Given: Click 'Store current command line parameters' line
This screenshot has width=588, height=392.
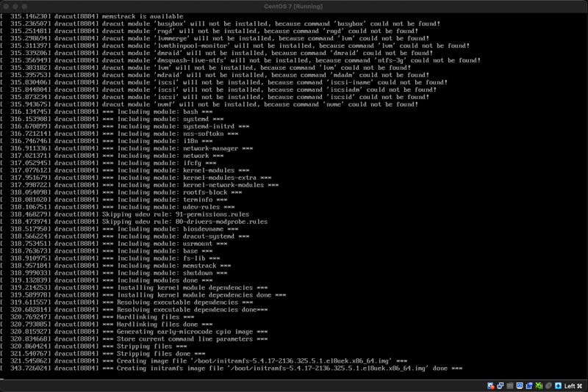Looking at the screenshot, I should pos(134,339).
